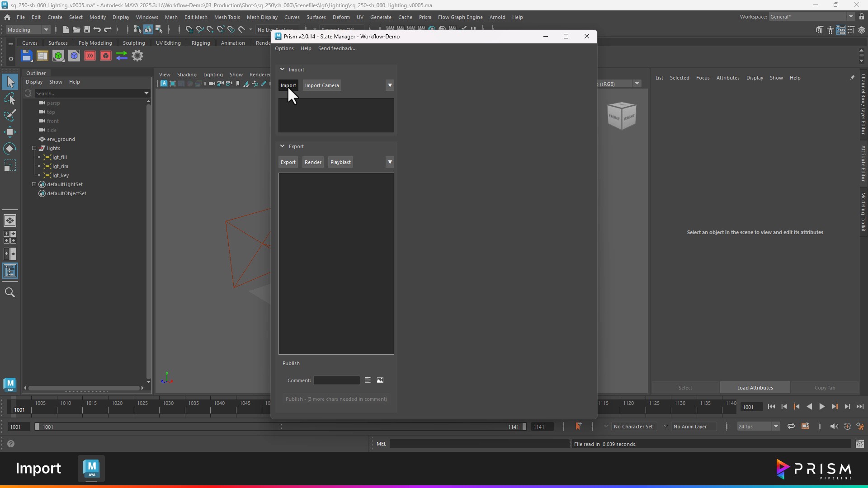Collapse the Import section chevron
The height and width of the screenshot is (488, 868).
[283, 70]
